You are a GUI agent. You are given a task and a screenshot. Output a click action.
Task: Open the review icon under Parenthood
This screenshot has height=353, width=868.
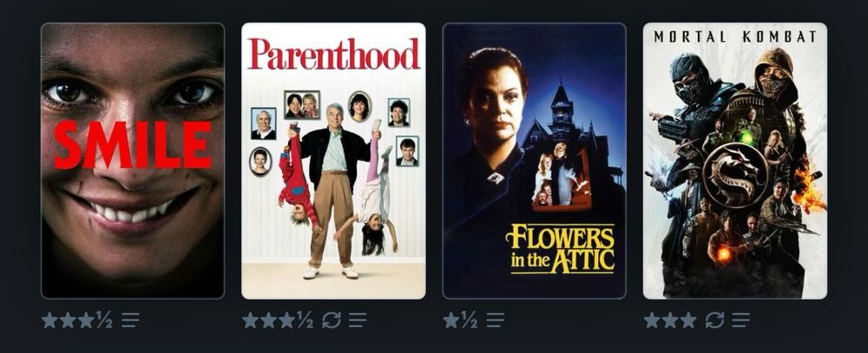(x=358, y=320)
